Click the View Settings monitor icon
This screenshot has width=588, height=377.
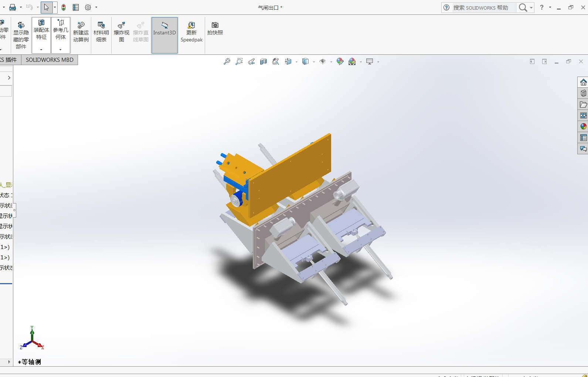370,61
